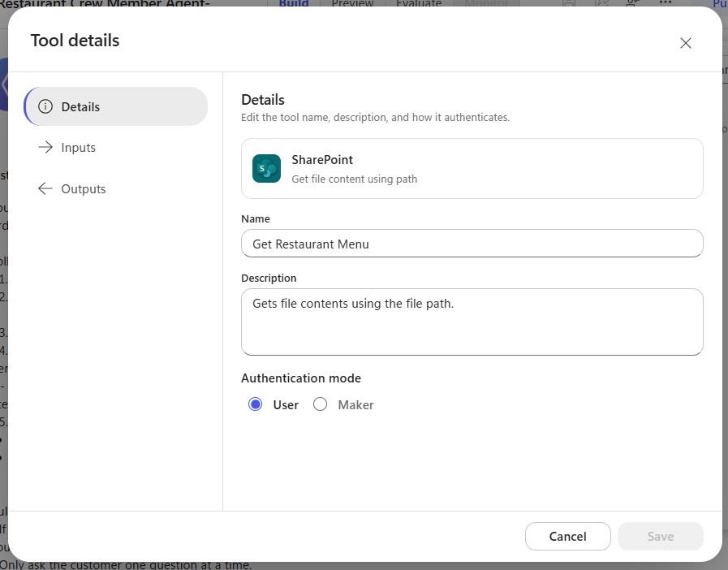Click the 'Get file content using path' text

(x=354, y=179)
